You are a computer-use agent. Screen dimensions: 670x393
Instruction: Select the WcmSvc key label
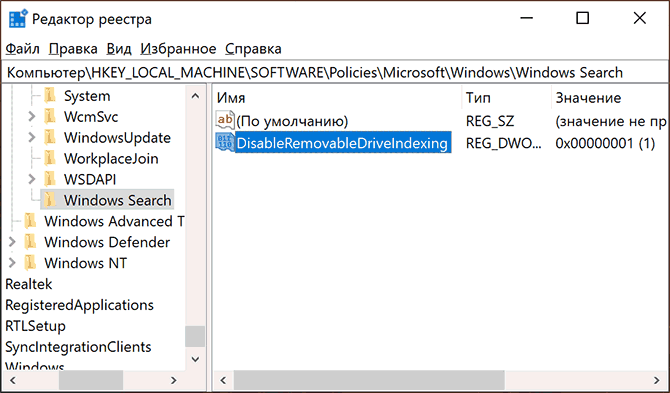(91, 117)
